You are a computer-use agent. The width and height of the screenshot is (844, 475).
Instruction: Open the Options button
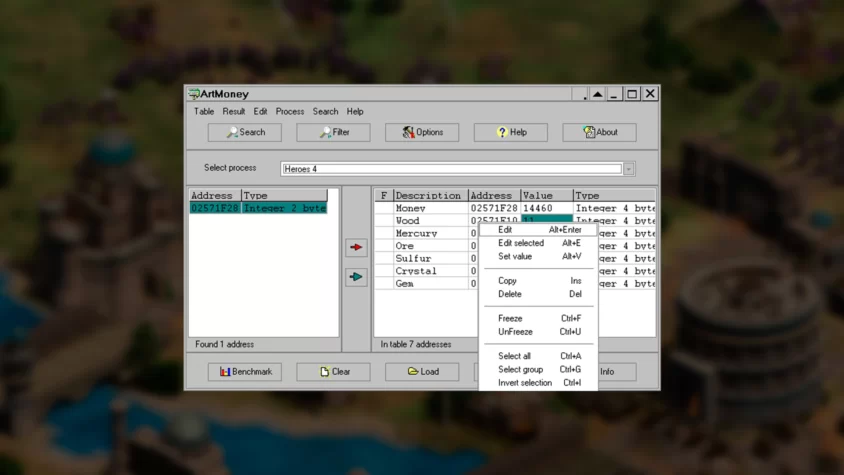point(422,132)
